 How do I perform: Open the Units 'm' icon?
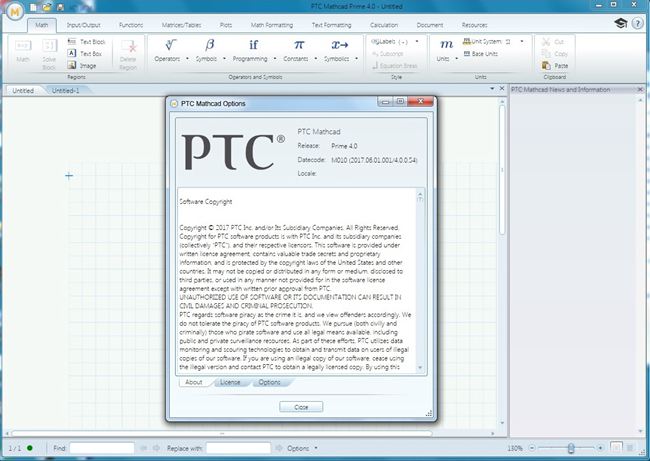446,44
